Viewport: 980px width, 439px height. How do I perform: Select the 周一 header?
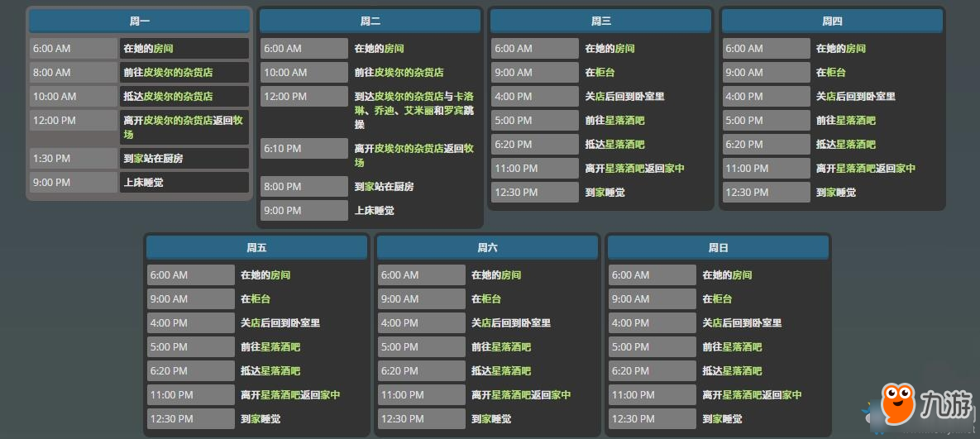point(139,21)
